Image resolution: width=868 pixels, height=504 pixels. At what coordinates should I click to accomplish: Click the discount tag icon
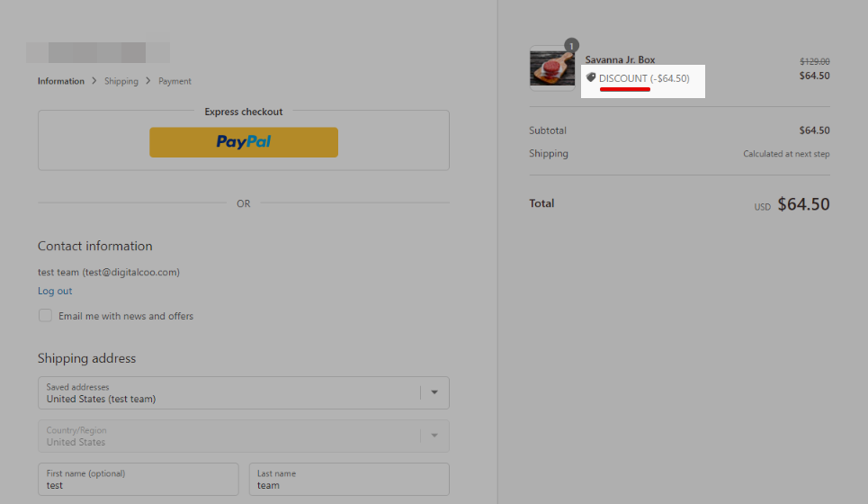click(591, 77)
